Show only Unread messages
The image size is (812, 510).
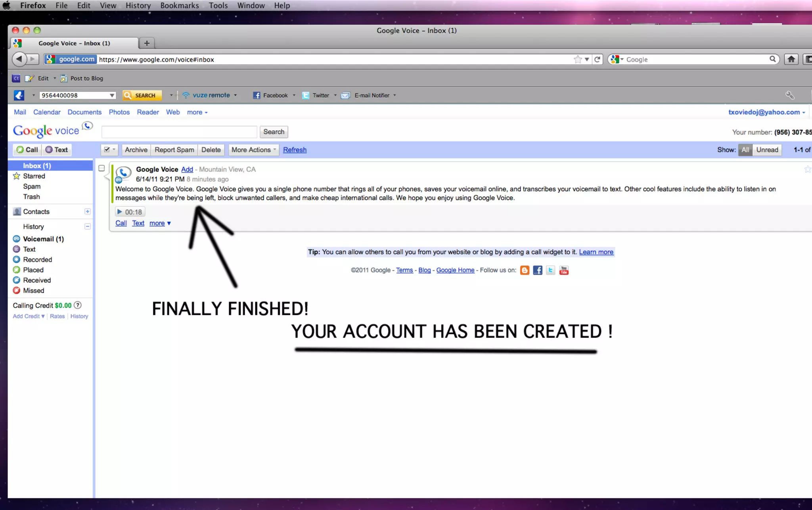click(767, 150)
